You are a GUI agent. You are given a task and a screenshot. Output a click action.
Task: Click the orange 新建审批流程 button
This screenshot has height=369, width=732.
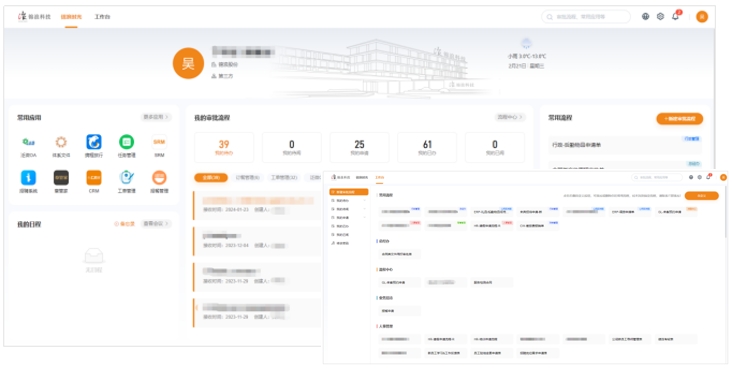(679, 119)
